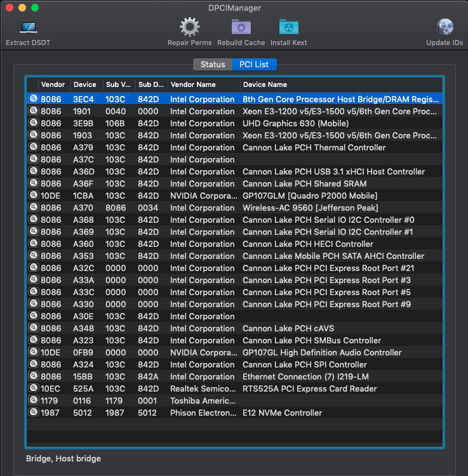Click the Extract DSDT toolbar icon
Viewport: 468px width, 476px height.
pyautogui.click(x=28, y=28)
